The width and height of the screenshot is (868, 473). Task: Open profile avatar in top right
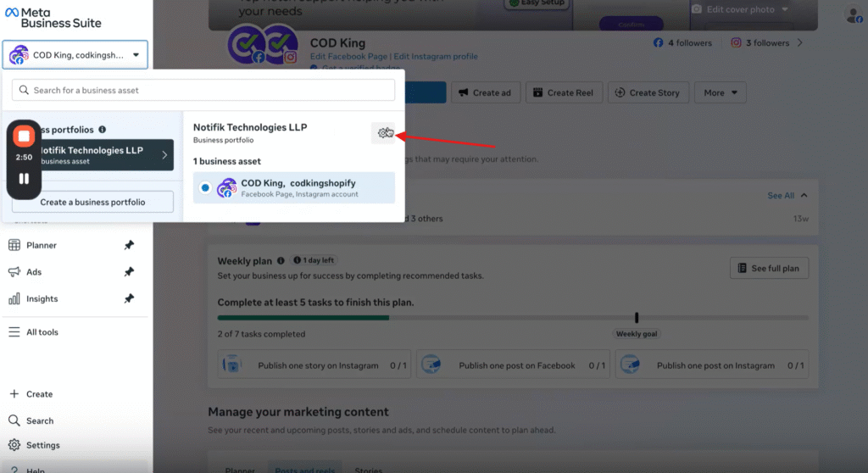(853, 14)
